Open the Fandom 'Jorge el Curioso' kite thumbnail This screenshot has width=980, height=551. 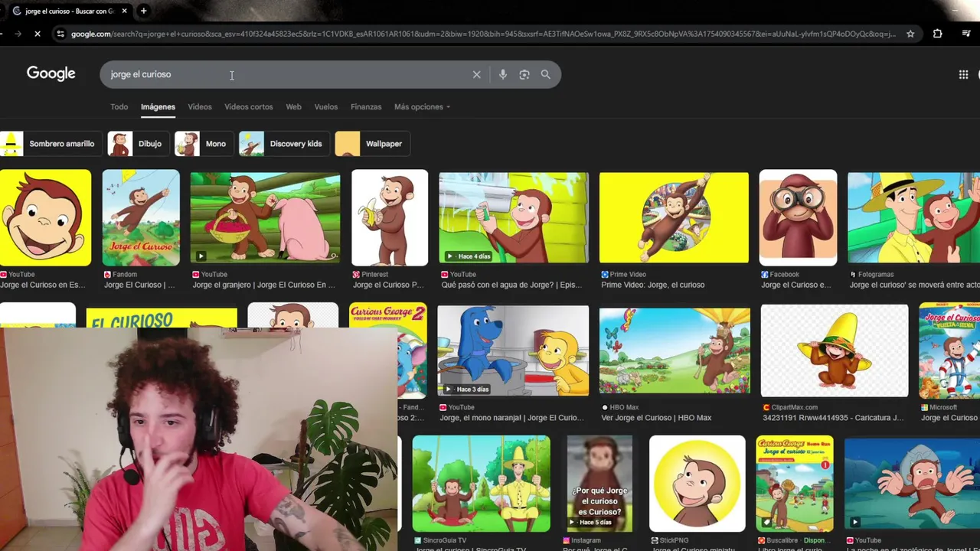[x=141, y=217]
